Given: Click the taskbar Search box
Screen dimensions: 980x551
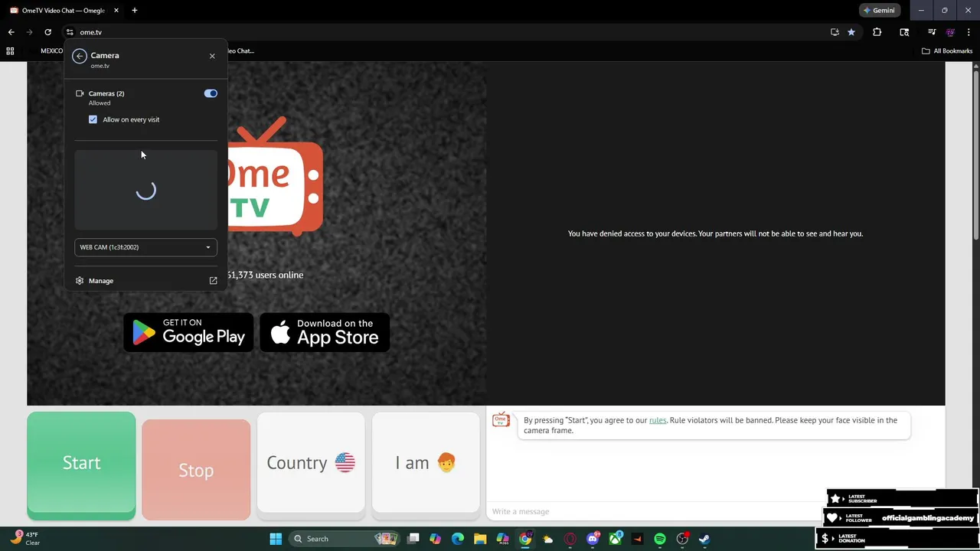Looking at the screenshot, I should pyautogui.click(x=345, y=539).
